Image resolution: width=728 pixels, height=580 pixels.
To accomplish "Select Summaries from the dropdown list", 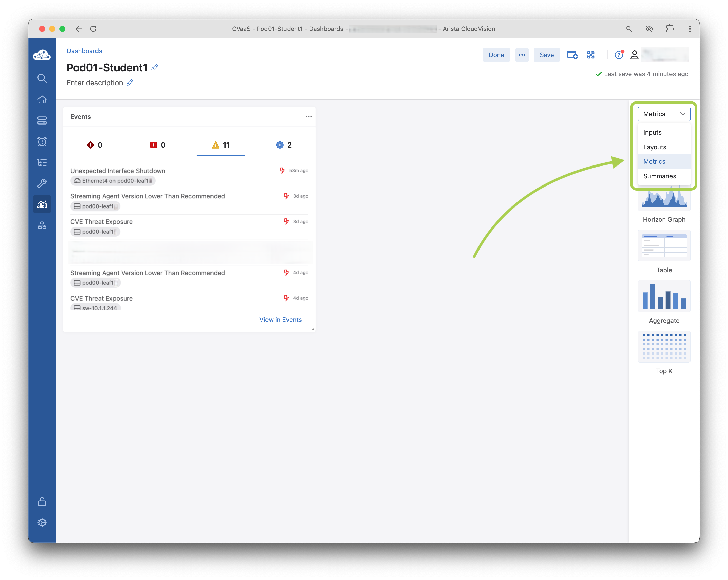I will click(659, 176).
